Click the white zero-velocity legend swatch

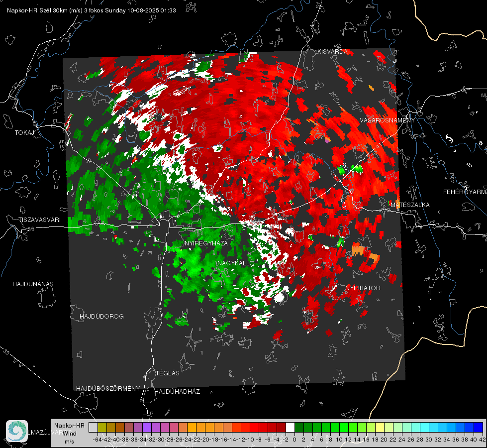point(290,427)
